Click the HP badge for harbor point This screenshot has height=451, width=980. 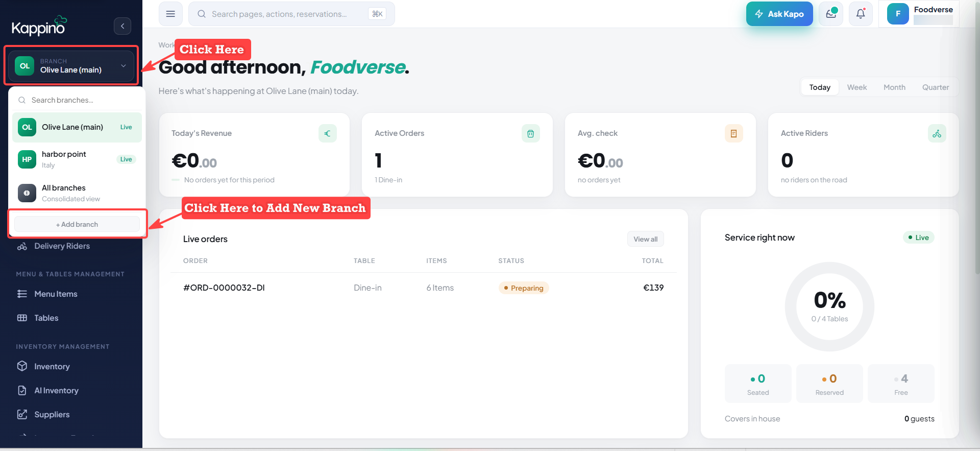(27, 159)
